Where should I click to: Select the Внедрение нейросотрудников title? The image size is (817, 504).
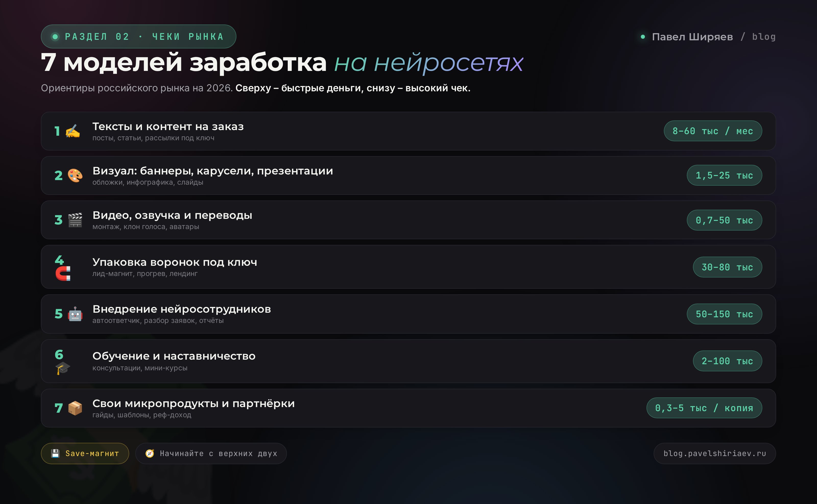pos(182,309)
